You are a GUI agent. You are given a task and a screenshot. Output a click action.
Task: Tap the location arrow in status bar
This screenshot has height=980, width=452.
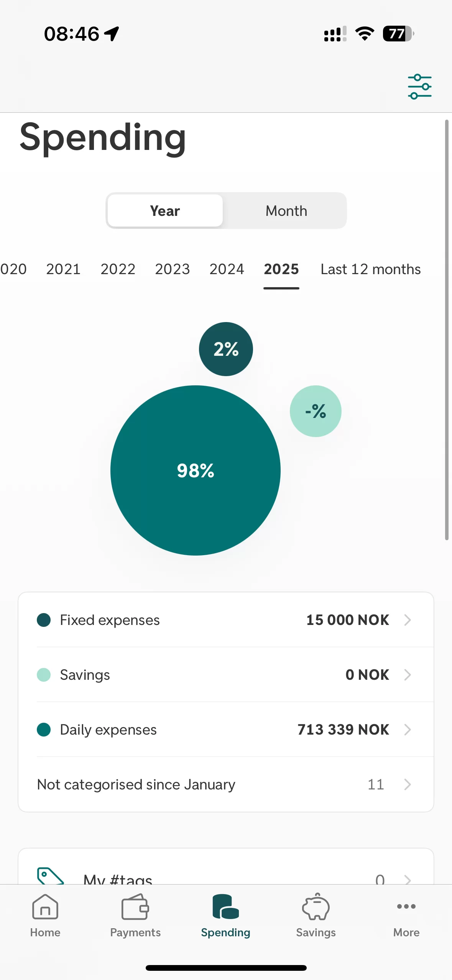(112, 34)
